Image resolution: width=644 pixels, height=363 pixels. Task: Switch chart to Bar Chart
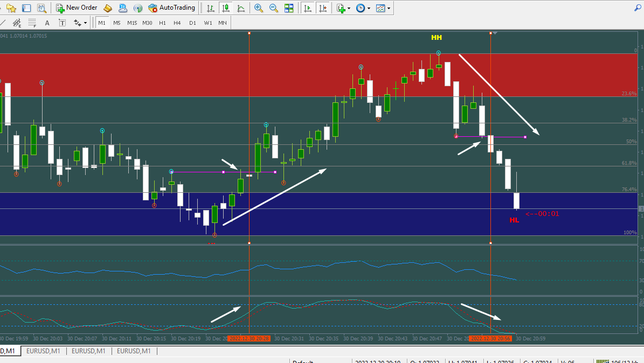pos(210,8)
